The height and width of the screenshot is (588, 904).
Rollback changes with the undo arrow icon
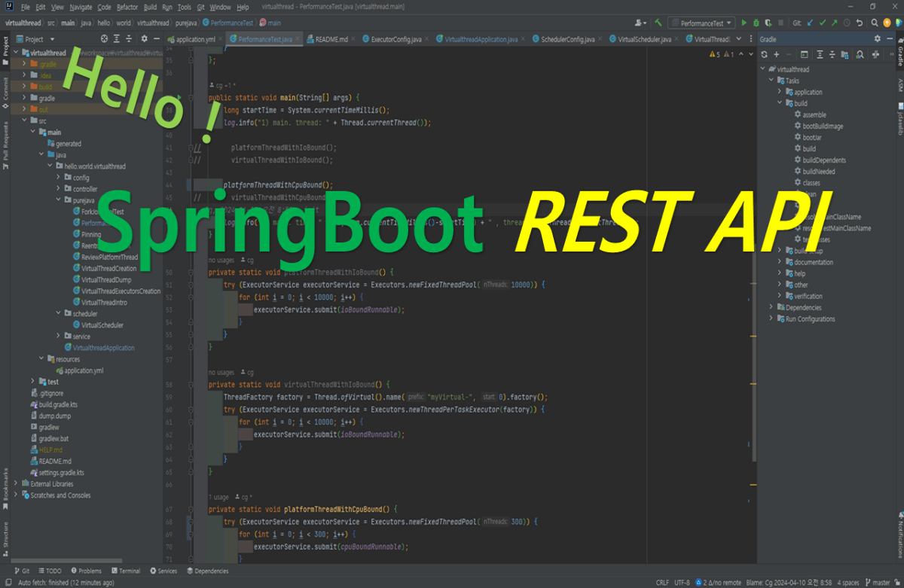point(860,23)
